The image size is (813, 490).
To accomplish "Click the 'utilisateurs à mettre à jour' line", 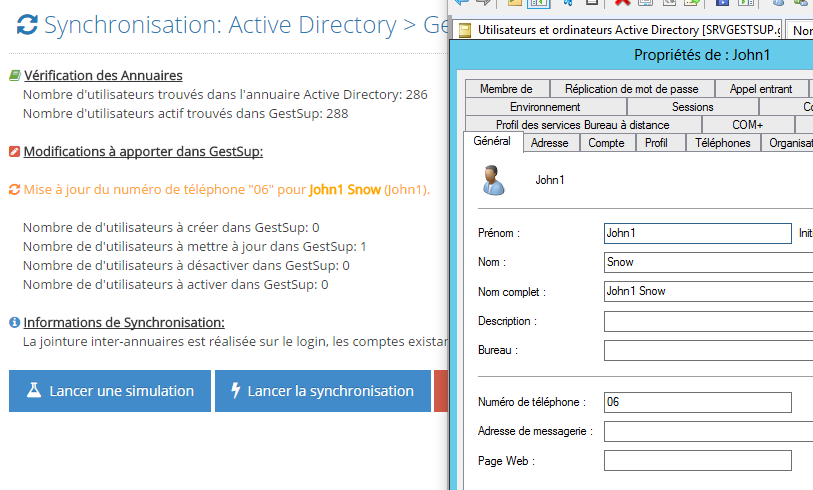I will [194, 247].
